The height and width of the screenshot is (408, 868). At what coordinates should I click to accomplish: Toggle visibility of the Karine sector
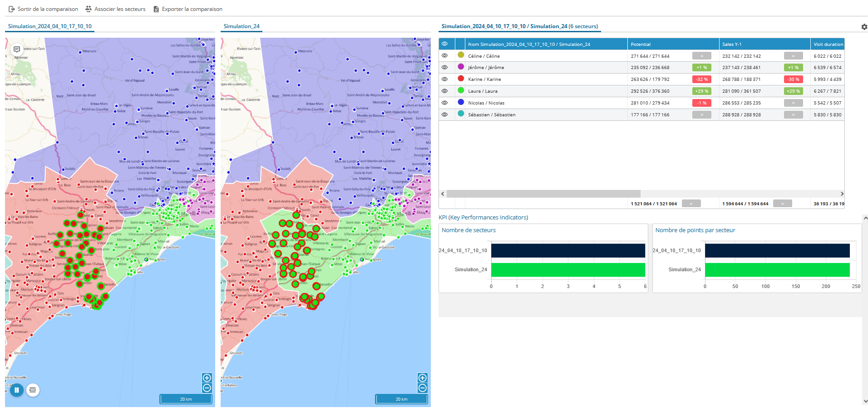point(445,79)
